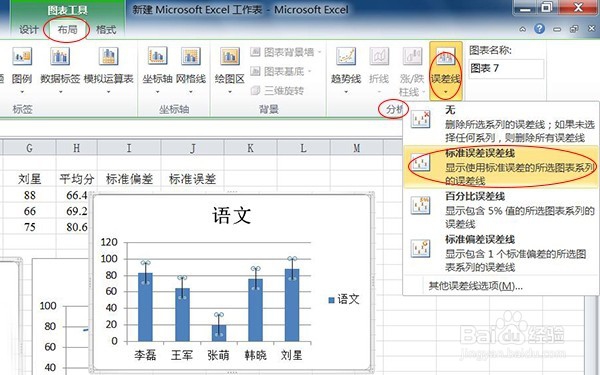Image resolution: width=600 pixels, height=375 pixels.
Task: Click the 误差线 error bars icon
Action: pos(445,57)
